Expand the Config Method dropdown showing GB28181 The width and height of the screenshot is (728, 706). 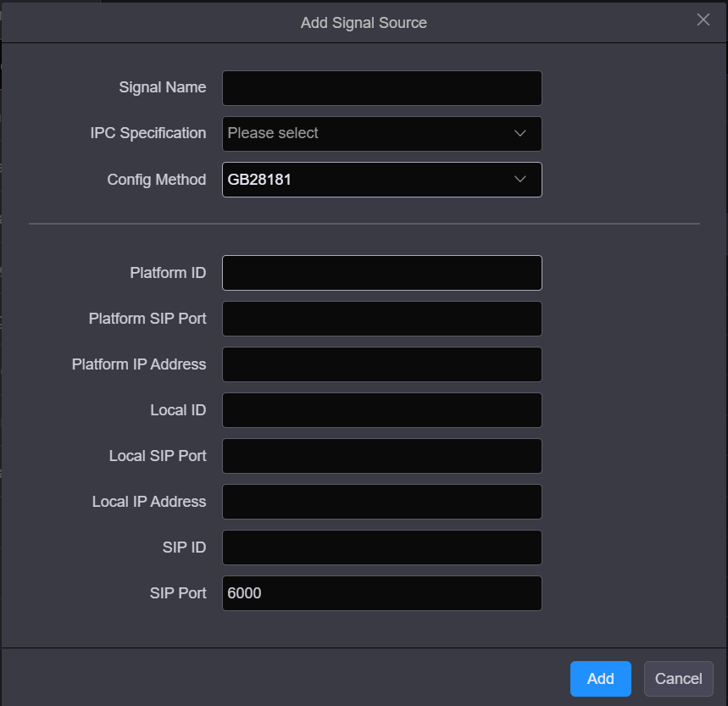(381, 180)
